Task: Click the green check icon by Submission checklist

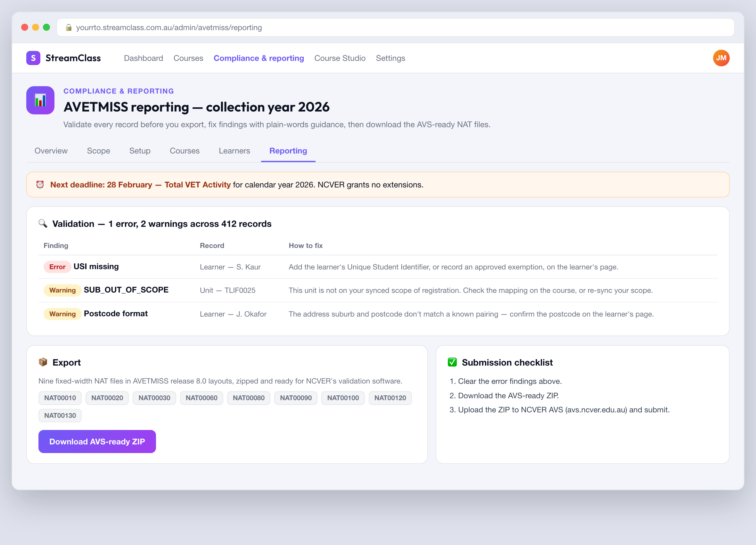Action: pyautogui.click(x=452, y=362)
